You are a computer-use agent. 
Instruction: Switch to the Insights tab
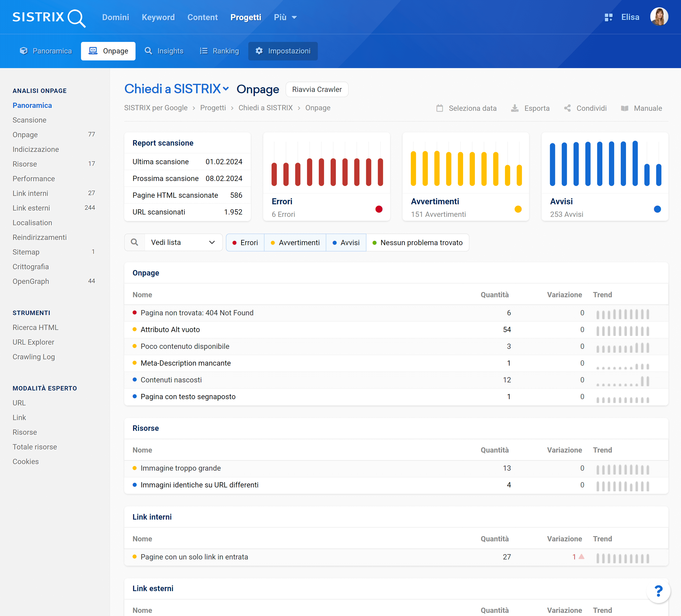(x=164, y=51)
